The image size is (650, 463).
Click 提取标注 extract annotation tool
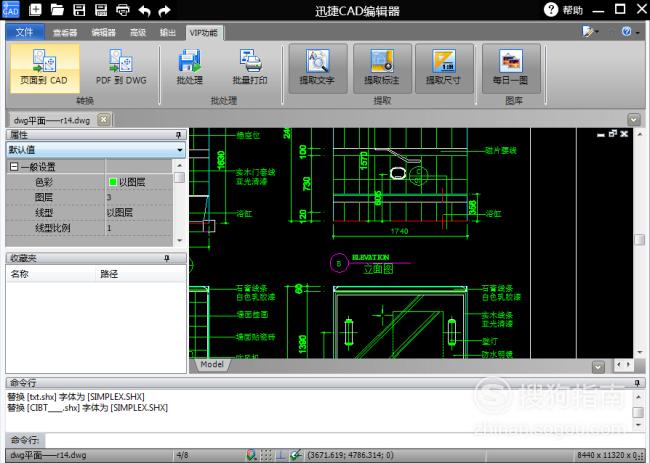click(x=382, y=68)
